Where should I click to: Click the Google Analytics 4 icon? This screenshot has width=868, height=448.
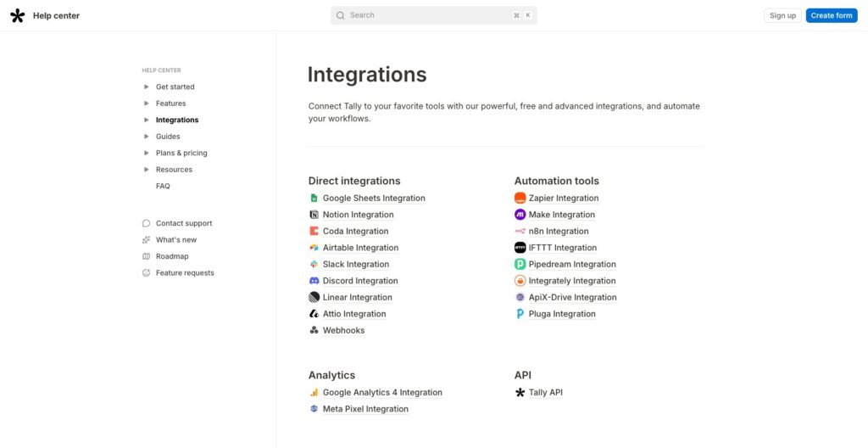[314, 393]
